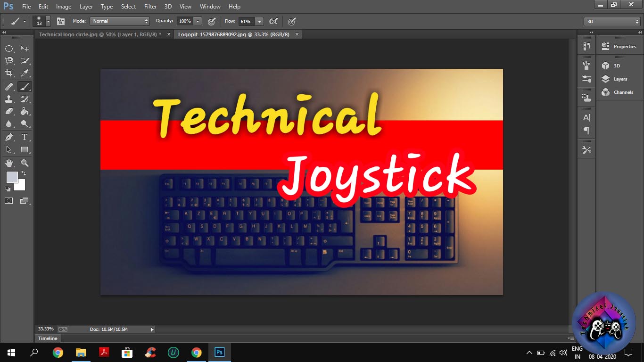Switch to Technical logo circle.jpg tab
This screenshot has width=644, height=362.
coord(100,34)
